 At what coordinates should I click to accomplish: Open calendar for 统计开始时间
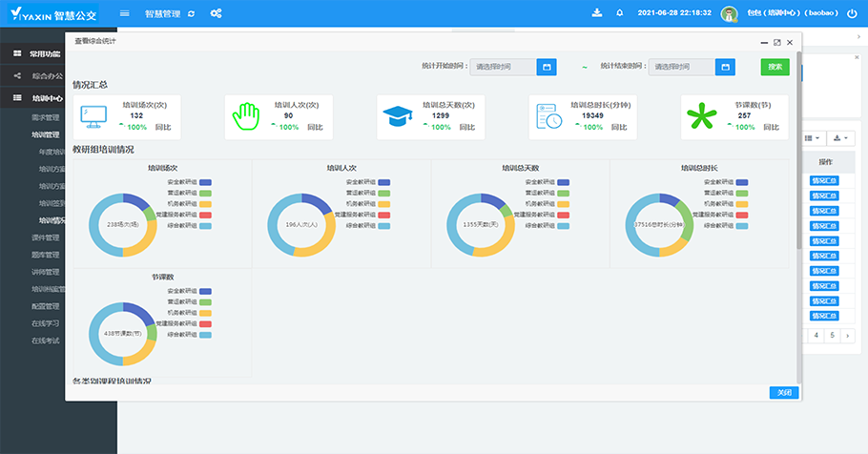(x=547, y=67)
